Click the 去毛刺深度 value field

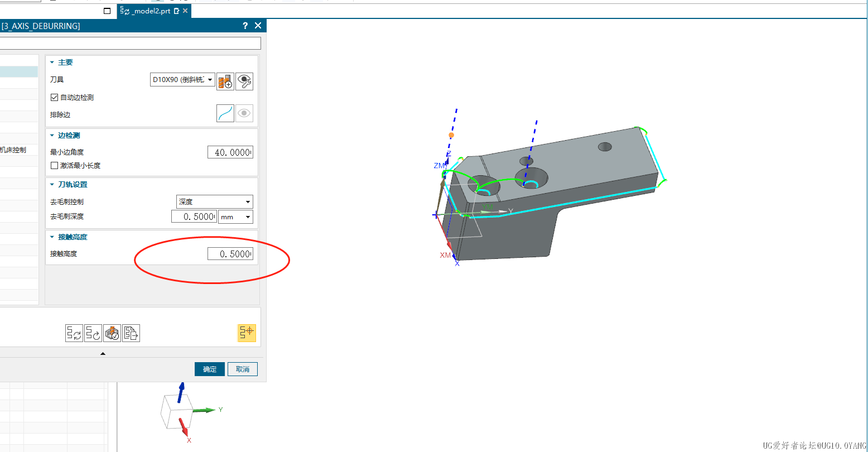194,217
